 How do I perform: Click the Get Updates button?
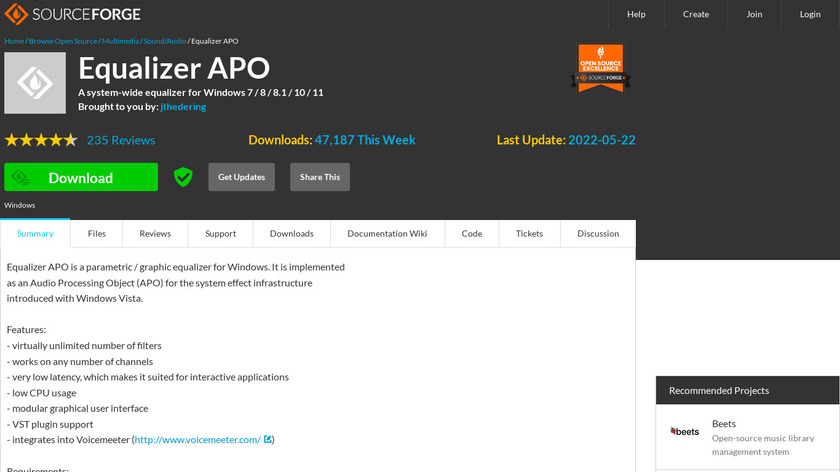pyautogui.click(x=242, y=177)
